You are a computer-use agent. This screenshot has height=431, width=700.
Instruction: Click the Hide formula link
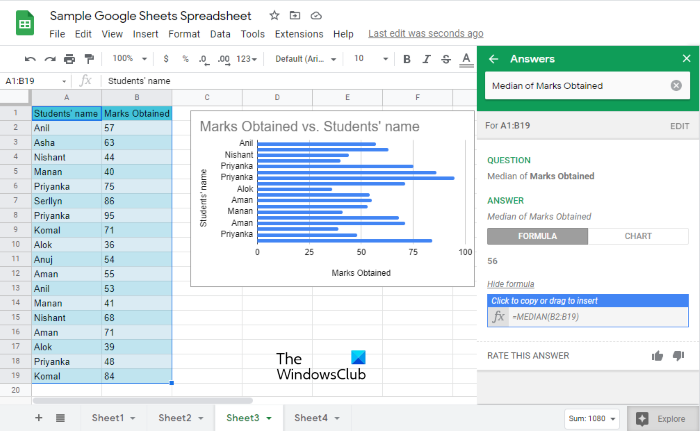(x=510, y=284)
